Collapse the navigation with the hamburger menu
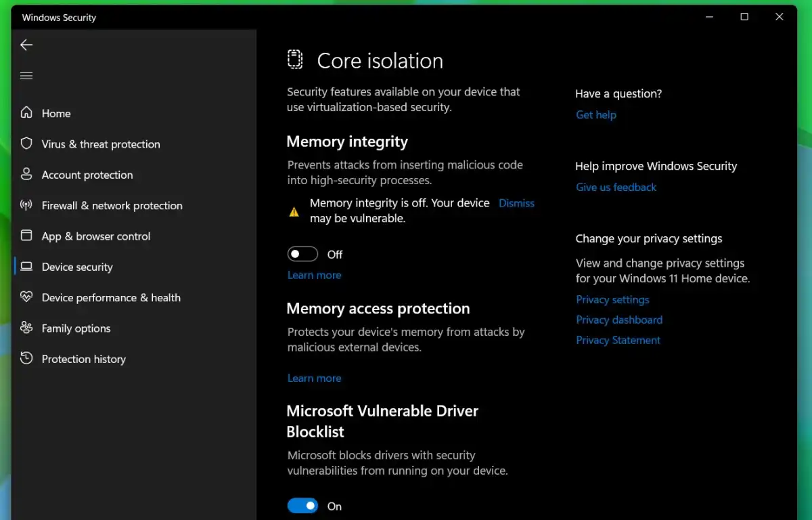 tap(26, 76)
